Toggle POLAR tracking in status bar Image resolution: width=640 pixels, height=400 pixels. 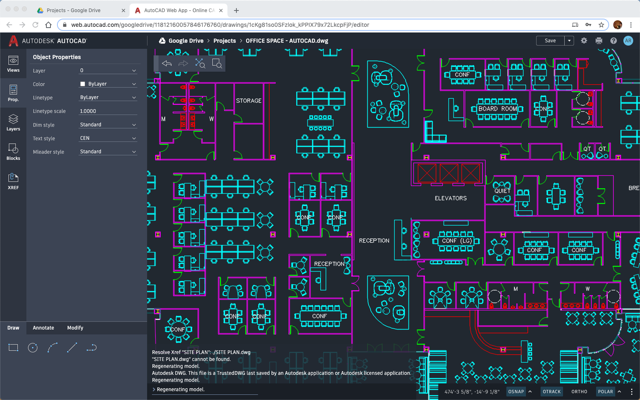(606, 392)
